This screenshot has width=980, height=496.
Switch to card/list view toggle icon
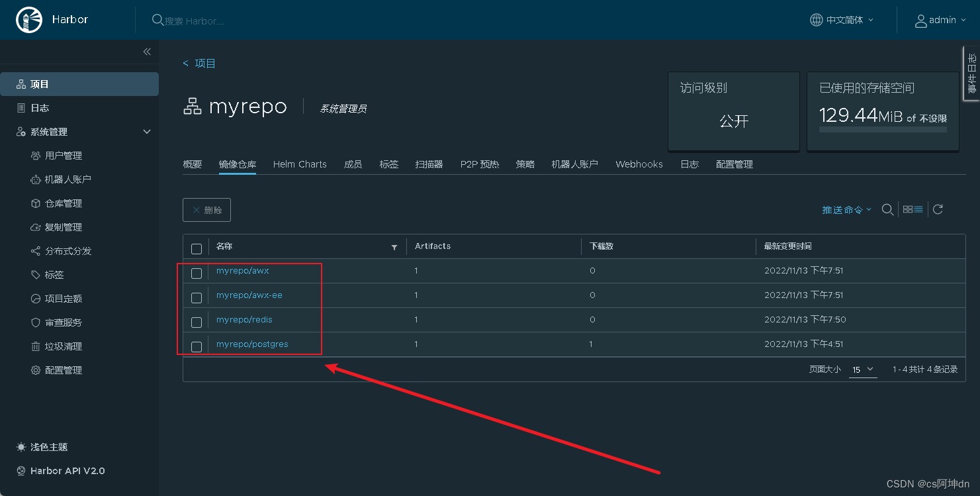[913, 209]
